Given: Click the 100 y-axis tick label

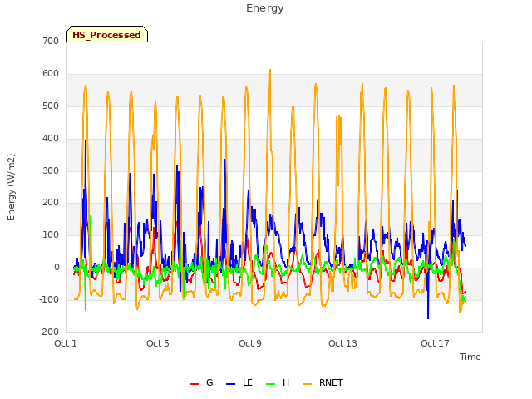Looking at the screenshot, I should coord(51,235).
